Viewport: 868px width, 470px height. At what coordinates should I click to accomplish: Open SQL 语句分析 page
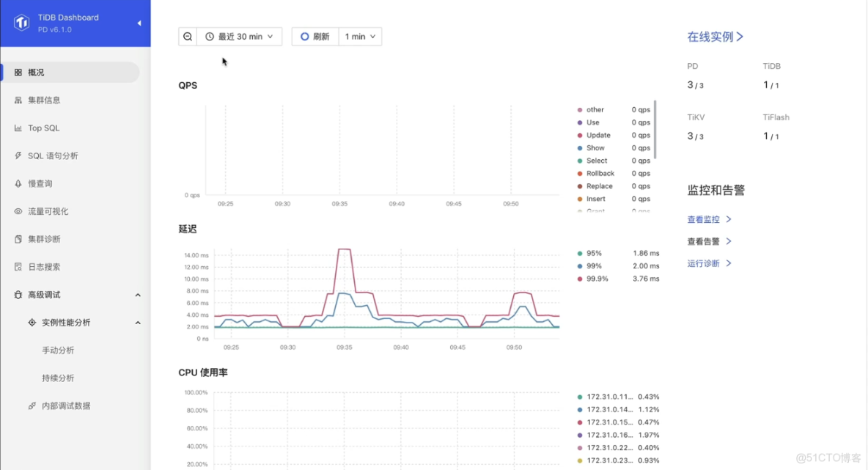pyautogui.click(x=55, y=155)
